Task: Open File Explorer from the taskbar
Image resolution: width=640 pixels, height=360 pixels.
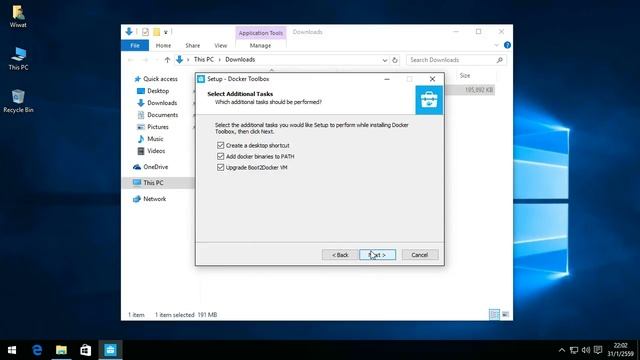Action: coord(62,350)
